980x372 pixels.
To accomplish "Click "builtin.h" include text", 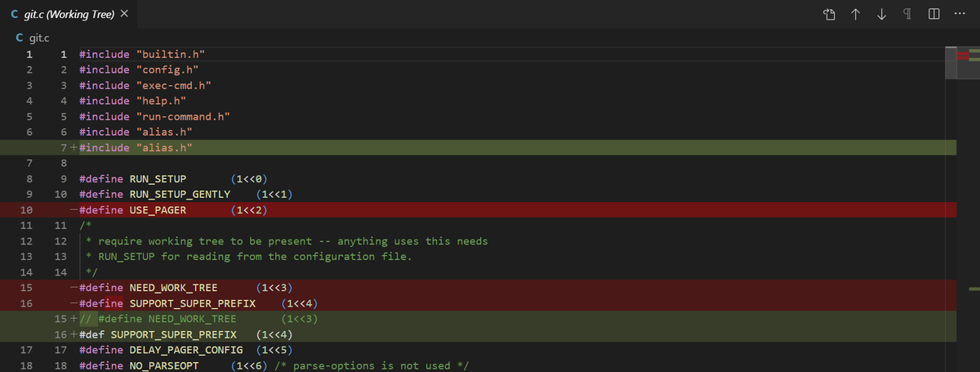I will [171, 54].
